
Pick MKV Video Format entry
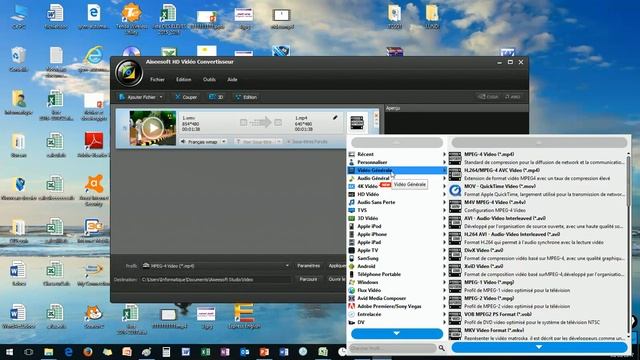[x=537, y=333]
